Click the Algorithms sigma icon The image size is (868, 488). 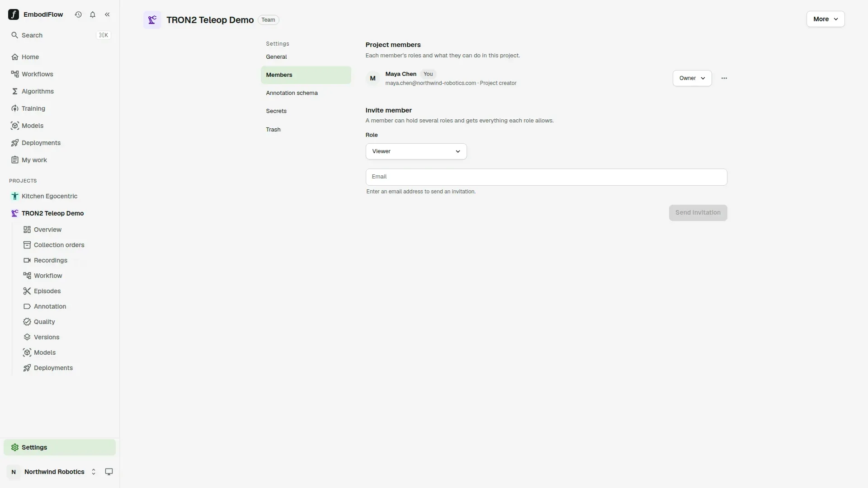tap(15, 91)
